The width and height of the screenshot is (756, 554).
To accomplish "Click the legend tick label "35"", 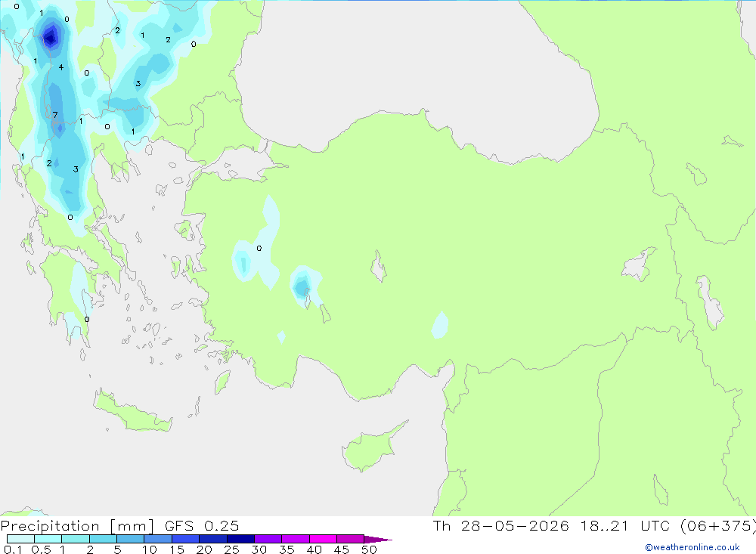I will pos(287,549).
